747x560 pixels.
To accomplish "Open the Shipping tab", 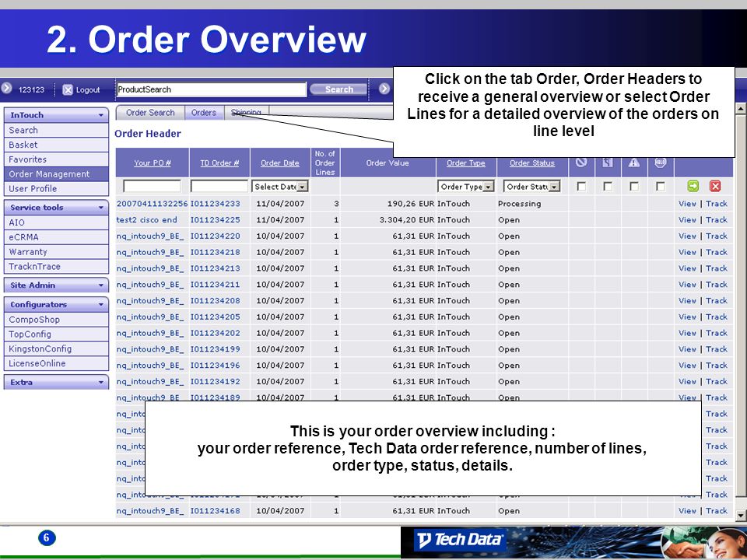I will point(247,113).
